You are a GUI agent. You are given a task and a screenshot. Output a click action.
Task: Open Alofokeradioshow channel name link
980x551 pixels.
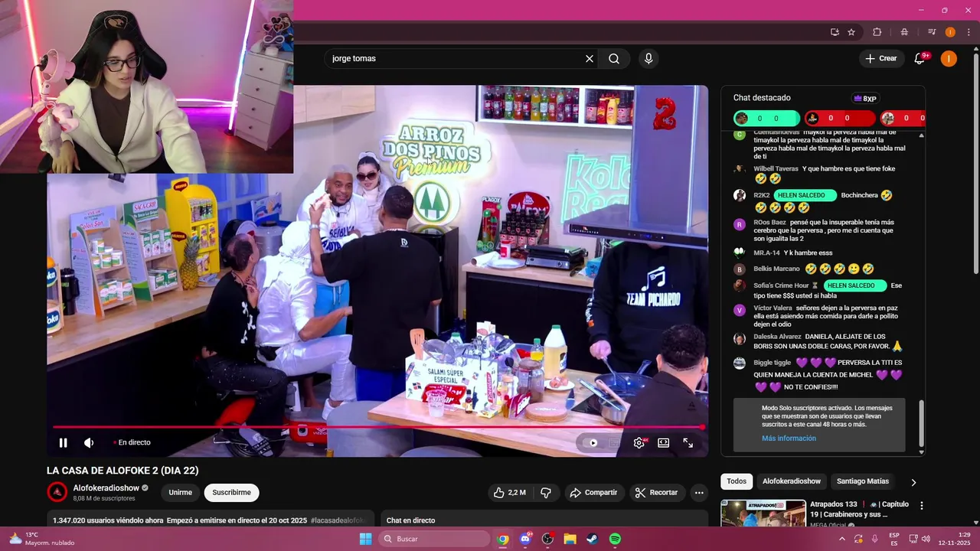[x=106, y=488]
